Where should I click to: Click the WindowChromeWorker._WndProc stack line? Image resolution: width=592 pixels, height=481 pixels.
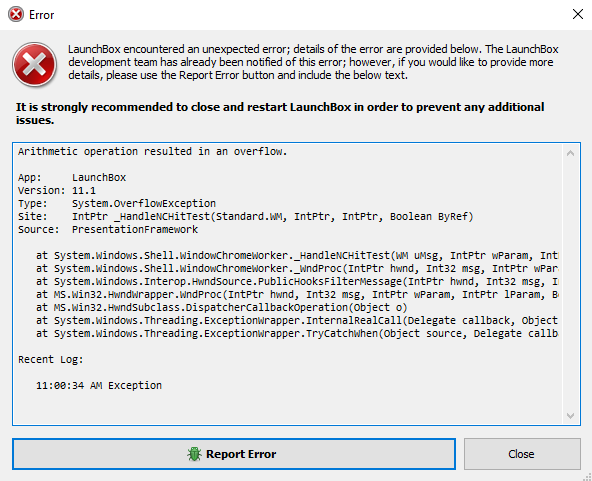click(298, 268)
